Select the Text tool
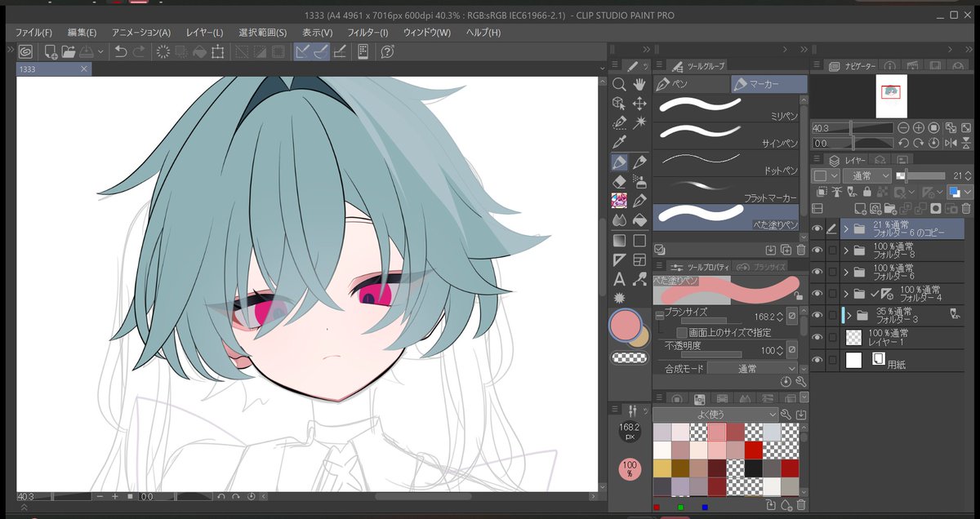 pos(619,280)
